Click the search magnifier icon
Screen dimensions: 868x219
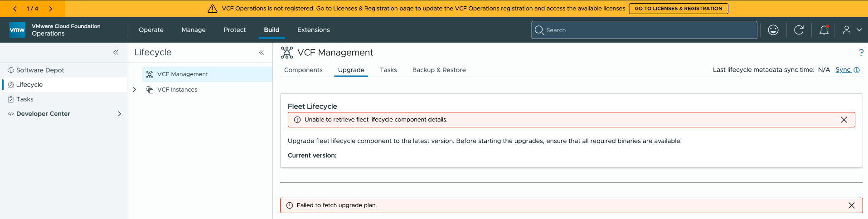(x=539, y=30)
